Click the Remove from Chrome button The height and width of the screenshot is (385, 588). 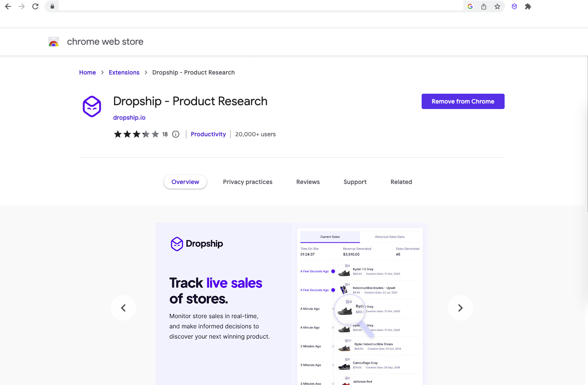tap(463, 101)
